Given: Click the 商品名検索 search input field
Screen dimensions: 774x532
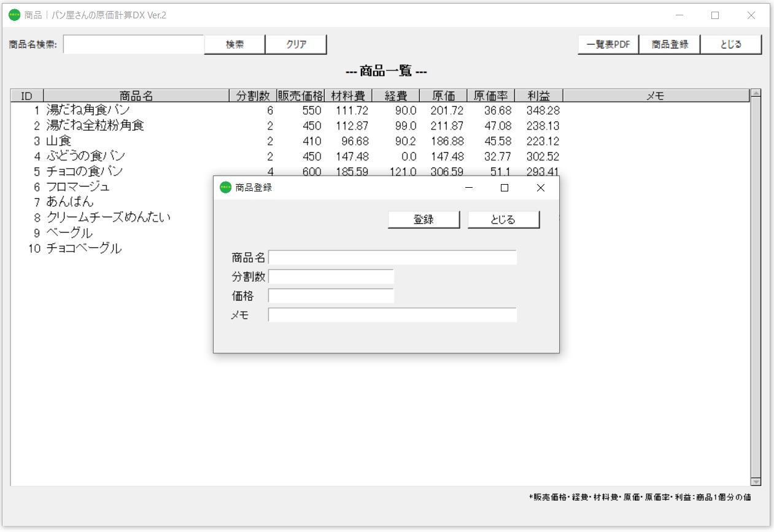Looking at the screenshot, I should click(x=134, y=44).
